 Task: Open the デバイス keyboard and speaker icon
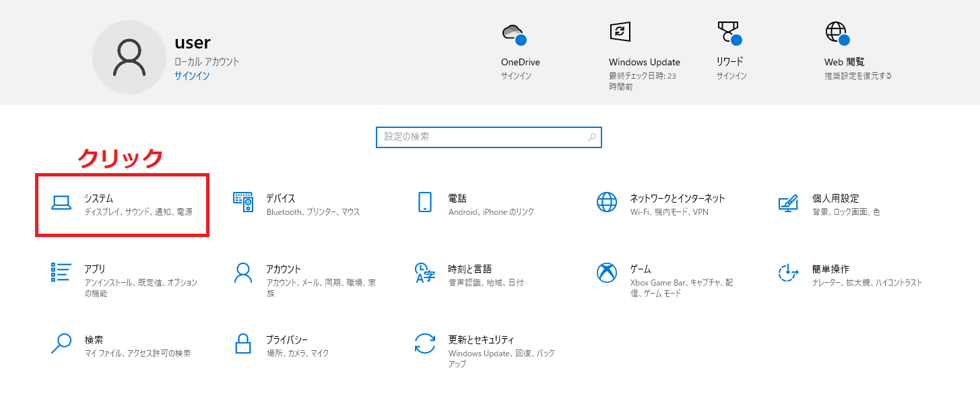(x=243, y=202)
